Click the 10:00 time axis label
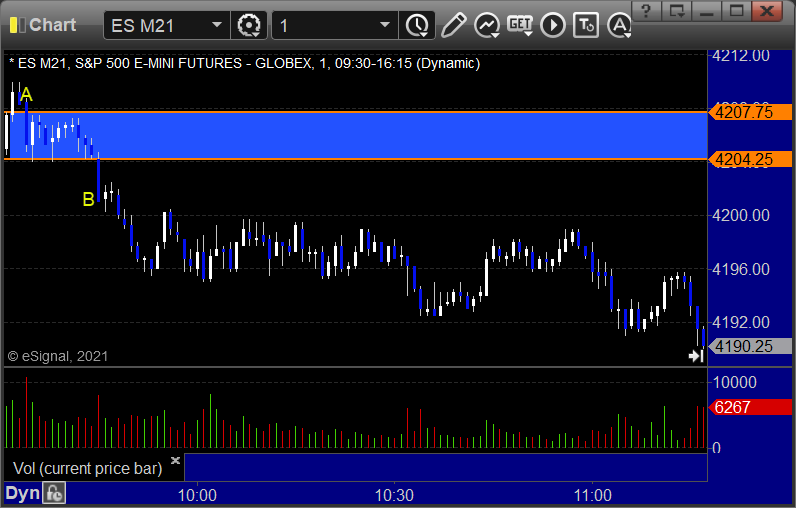This screenshot has height=508, width=796. click(x=197, y=495)
